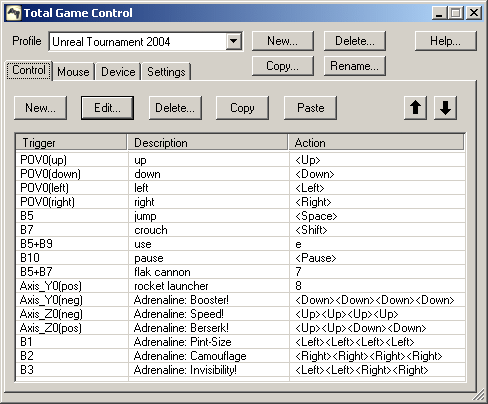This screenshot has height=404, width=488.
Task: Select the Adrenaline: Berserk! row
Action: (240, 328)
